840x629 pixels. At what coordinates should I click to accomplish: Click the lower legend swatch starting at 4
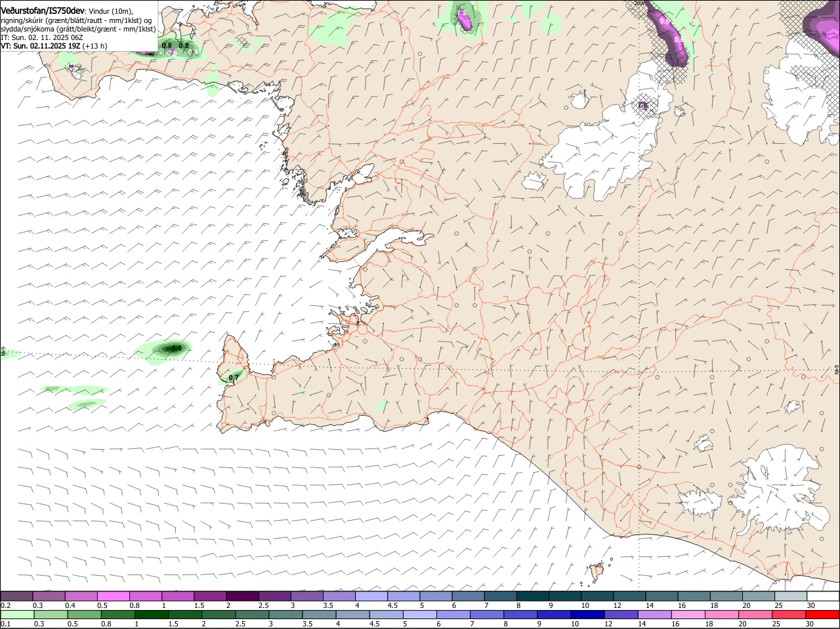point(353,615)
